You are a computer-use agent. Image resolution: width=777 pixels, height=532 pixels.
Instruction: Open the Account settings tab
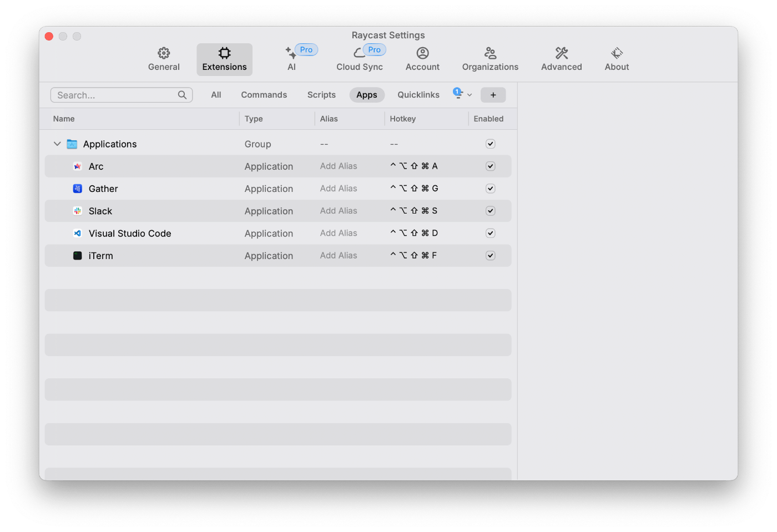click(422, 59)
